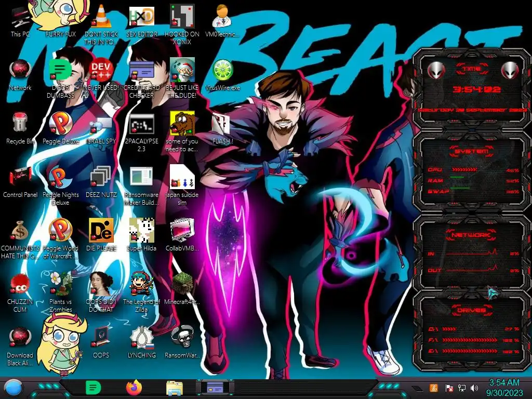Click the right alien head on TIME widget

pos(510,70)
